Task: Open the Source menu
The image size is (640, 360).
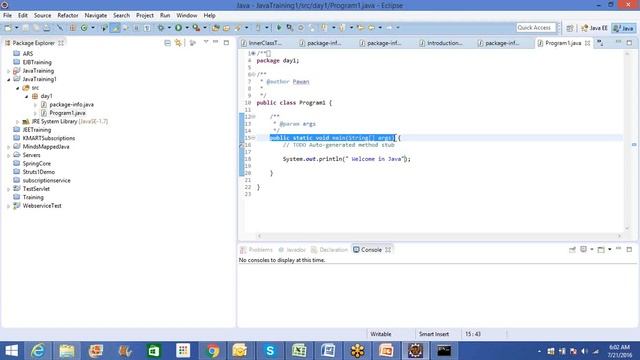Action: 42,15
